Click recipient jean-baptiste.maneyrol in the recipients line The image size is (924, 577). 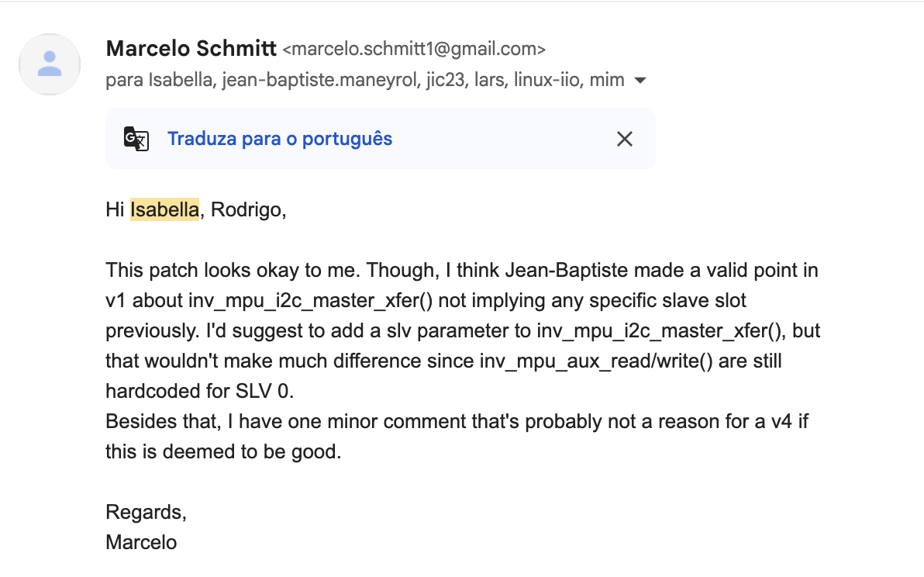[321, 80]
